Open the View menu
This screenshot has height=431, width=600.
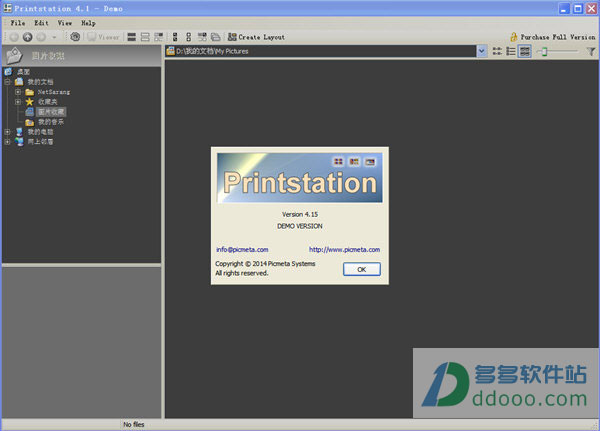click(65, 23)
